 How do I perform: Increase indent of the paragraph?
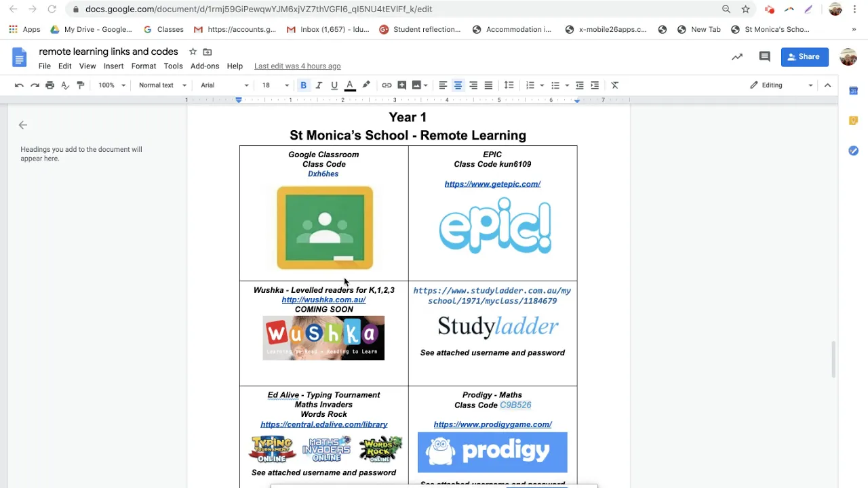click(x=595, y=85)
